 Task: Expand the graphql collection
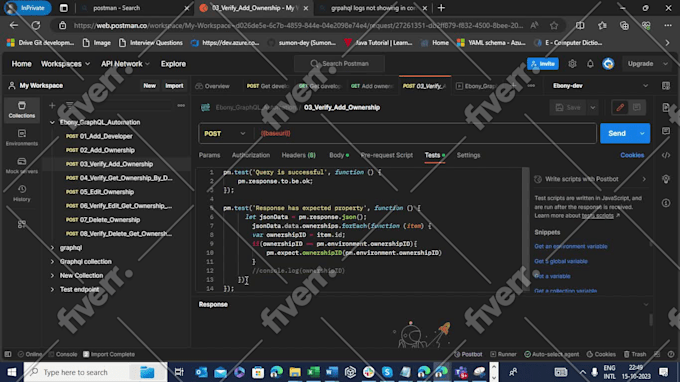point(52,248)
